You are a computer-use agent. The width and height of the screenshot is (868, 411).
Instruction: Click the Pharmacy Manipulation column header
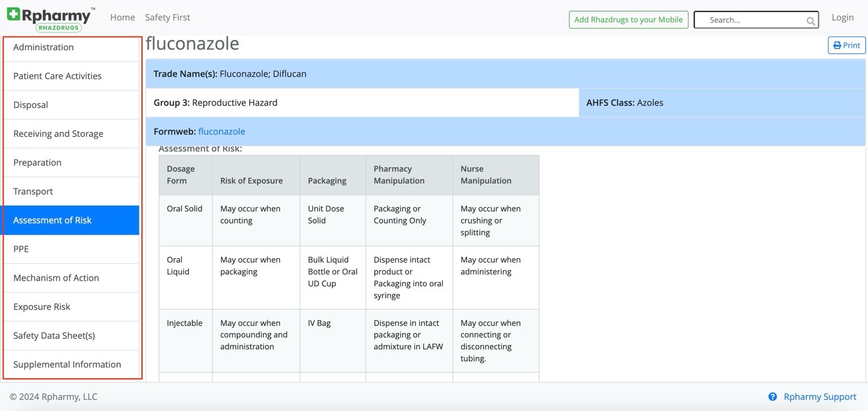409,175
